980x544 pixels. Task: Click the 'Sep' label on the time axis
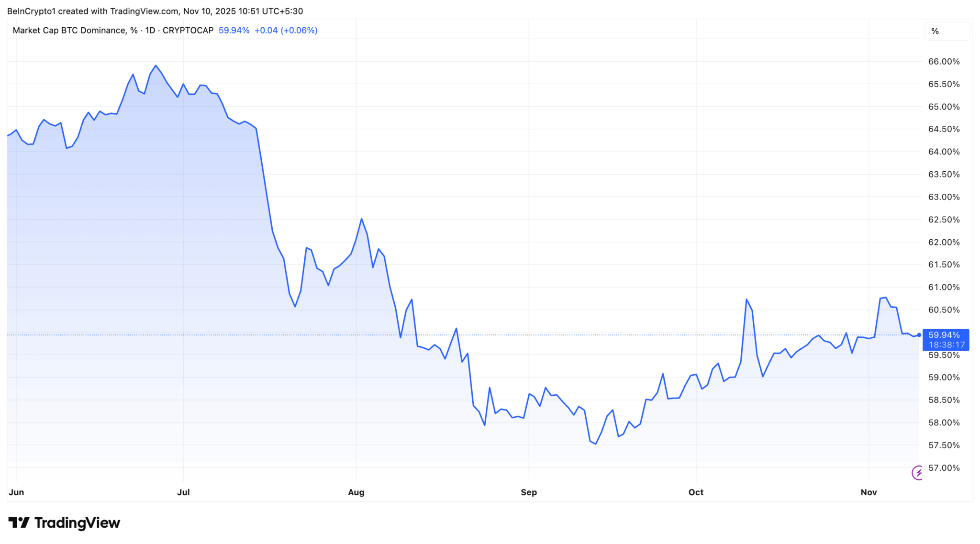(529, 492)
